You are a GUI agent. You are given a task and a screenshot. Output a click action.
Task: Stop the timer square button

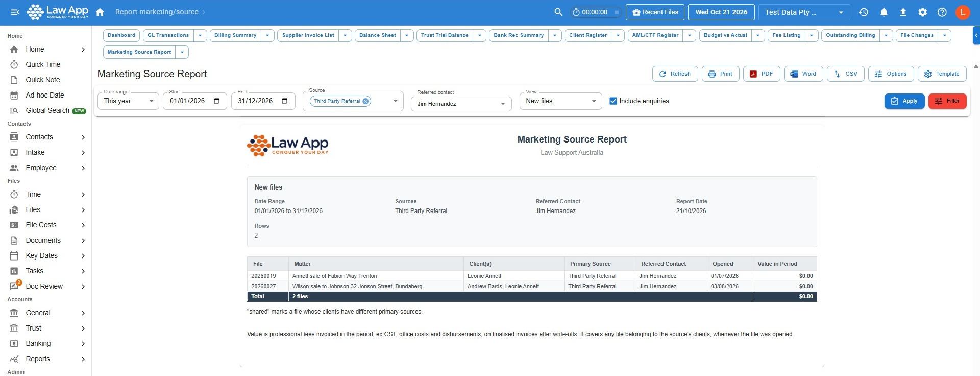(617, 12)
